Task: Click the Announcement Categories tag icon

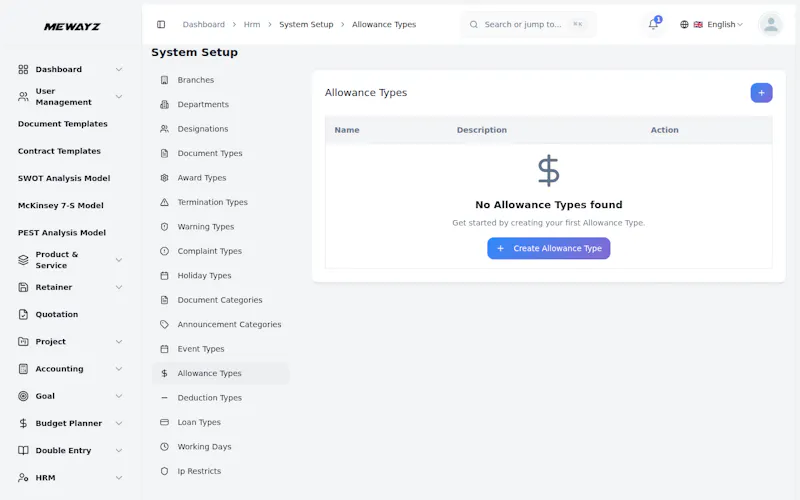Action: pyautogui.click(x=164, y=324)
